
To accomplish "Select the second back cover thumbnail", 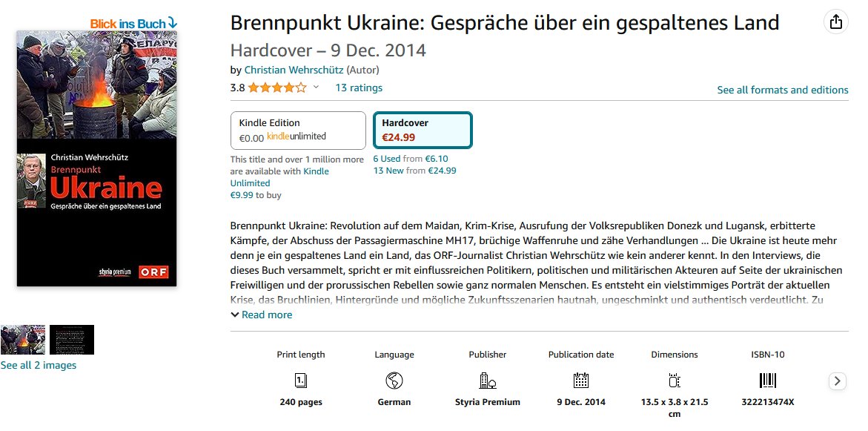I will pyautogui.click(x=72, y=340).
